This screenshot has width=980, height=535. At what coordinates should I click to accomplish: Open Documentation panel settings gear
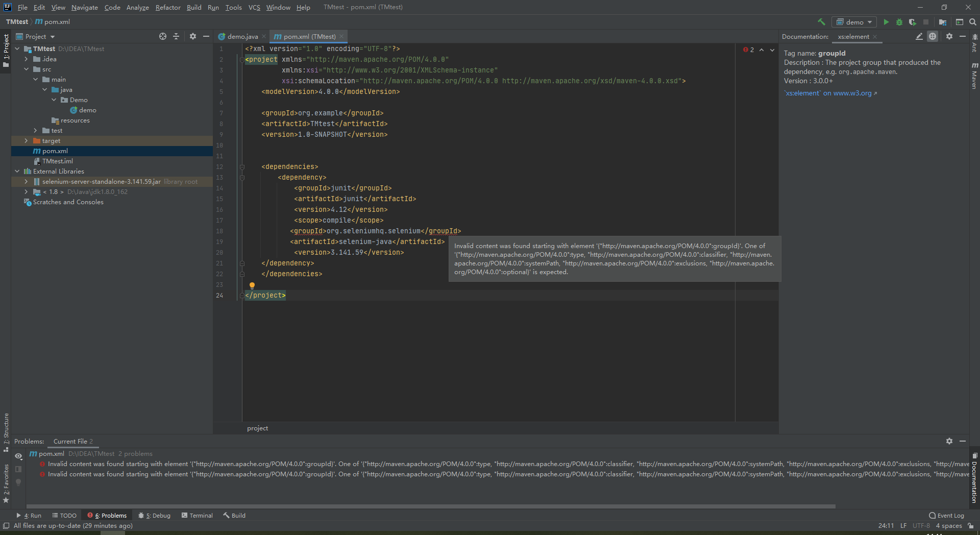pos(949,36)
